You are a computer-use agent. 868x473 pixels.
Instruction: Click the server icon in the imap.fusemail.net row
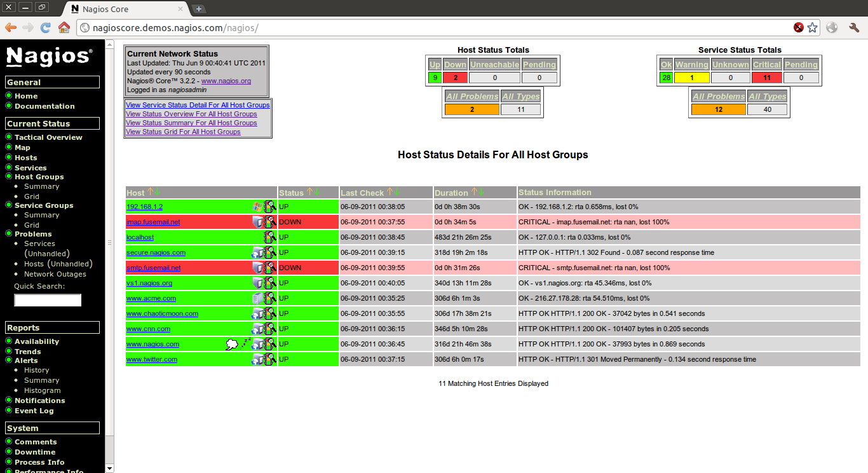click(257, 221)
